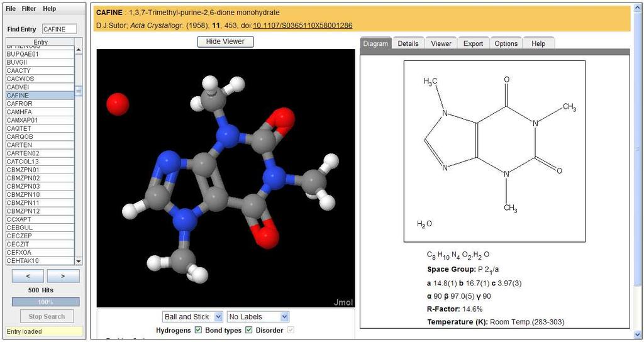Open the Help menu in menu bar

49,9
